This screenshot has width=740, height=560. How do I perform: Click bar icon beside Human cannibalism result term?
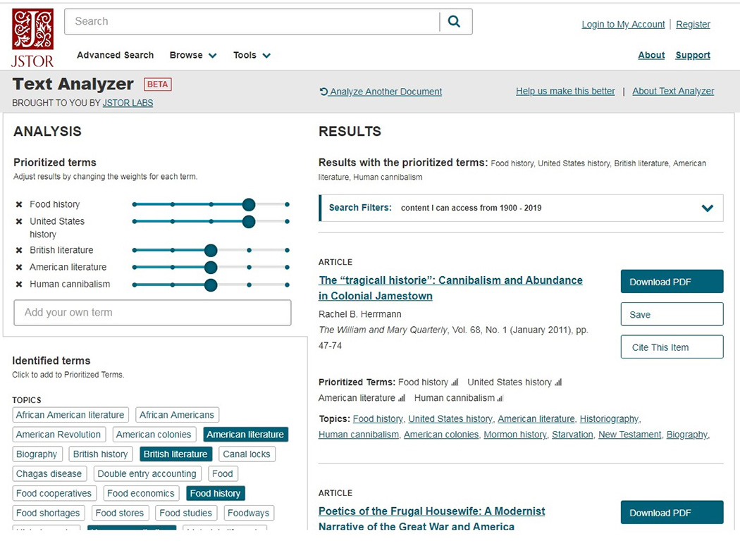pos(500,398)
